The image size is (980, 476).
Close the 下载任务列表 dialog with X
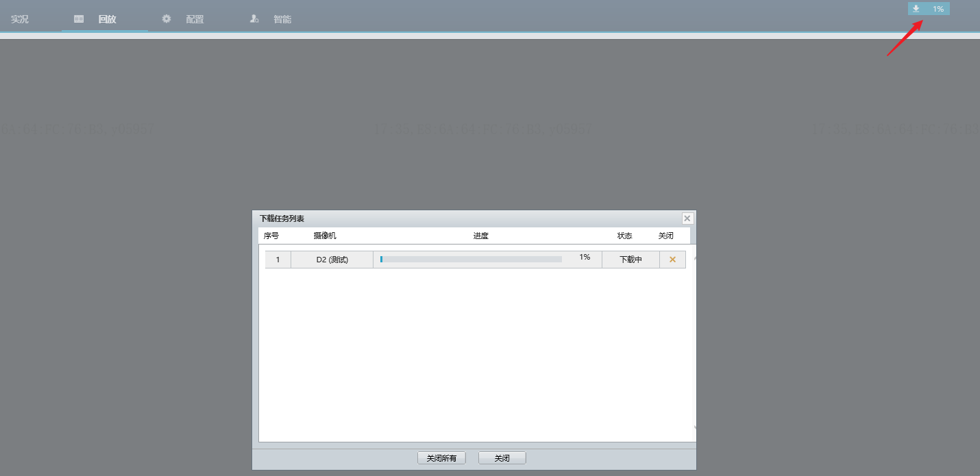click(x=687, y=218)
